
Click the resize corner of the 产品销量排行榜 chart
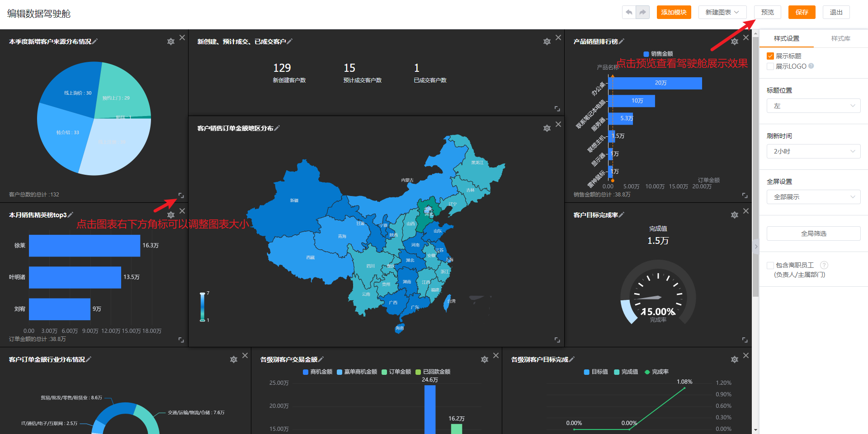tap(745, 196)
